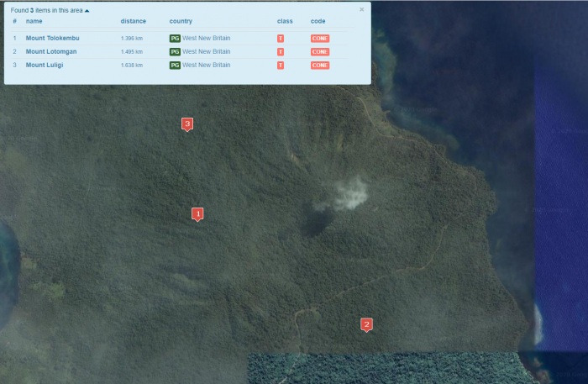The width and height of the screenshot is (588, 384).
Task: Click the T class badge for Mount Luligi
Action: pos(281,66)
